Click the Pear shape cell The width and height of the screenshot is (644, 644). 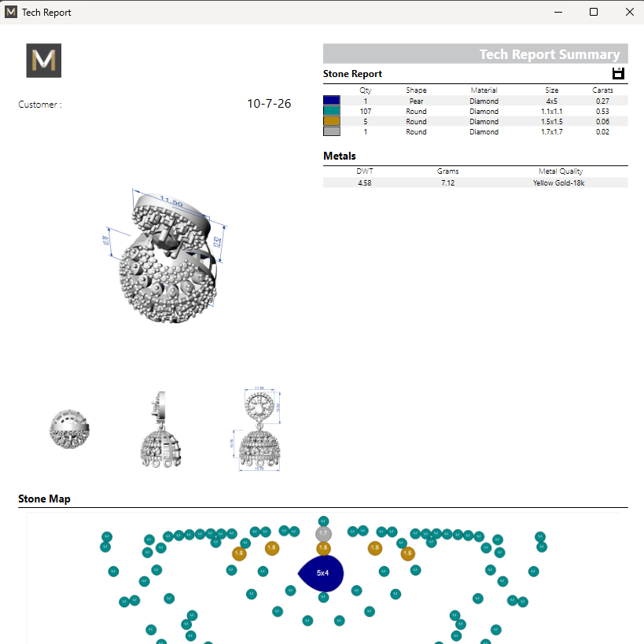[x=416, y=101]
